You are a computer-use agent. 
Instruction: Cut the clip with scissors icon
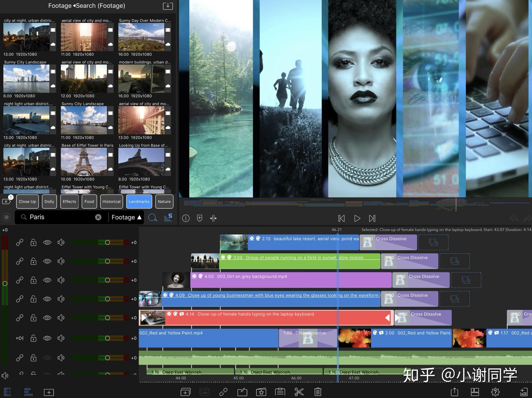coord(299,392)
